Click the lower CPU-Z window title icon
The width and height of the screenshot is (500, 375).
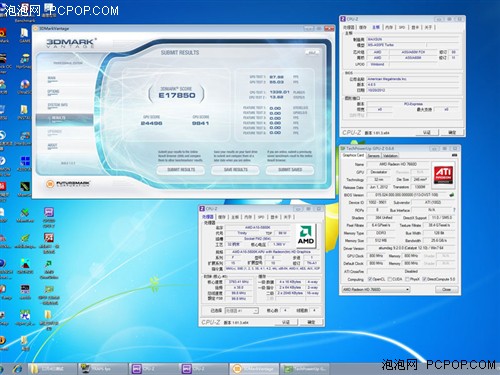point(202,209)
